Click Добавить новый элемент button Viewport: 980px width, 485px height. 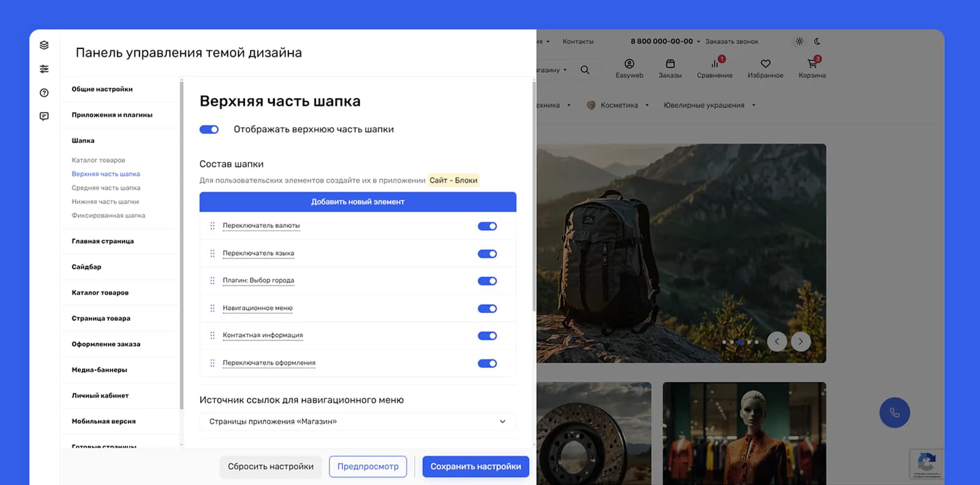[358, 202]
